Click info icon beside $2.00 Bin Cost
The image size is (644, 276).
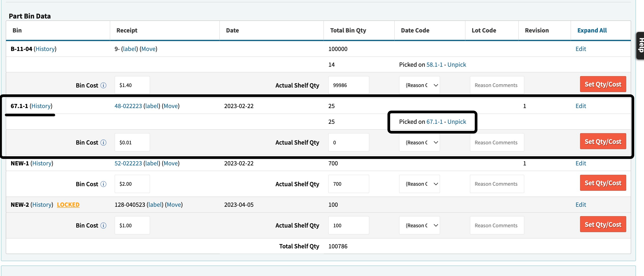(103, 184)
